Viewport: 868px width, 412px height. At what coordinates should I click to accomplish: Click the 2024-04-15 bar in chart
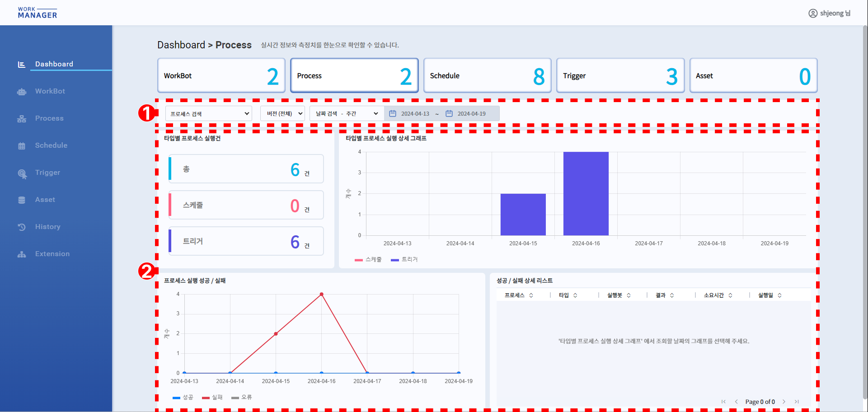point(523,215)
